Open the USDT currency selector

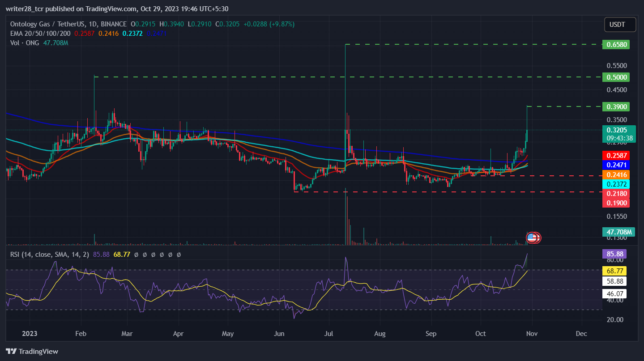coord(620,25)
